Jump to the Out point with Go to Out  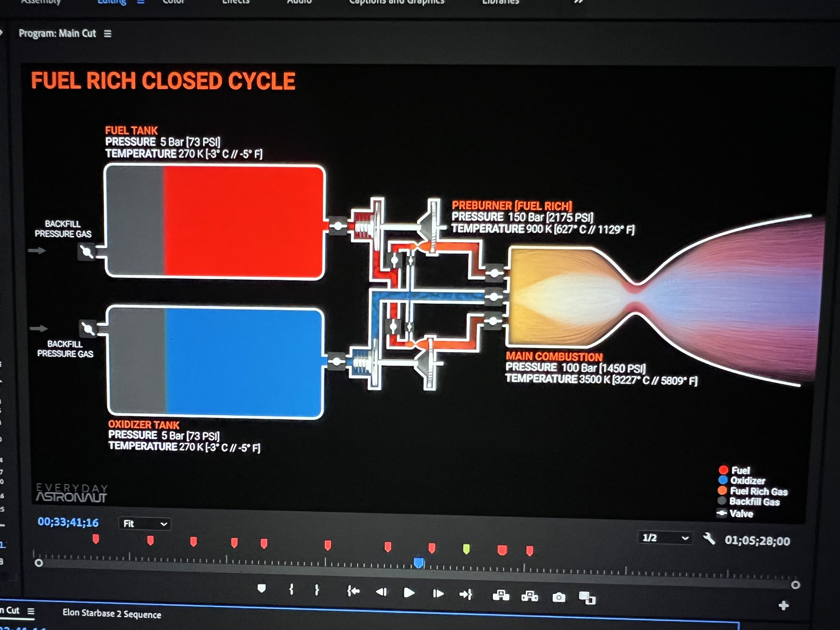click(x=466, y=594)
